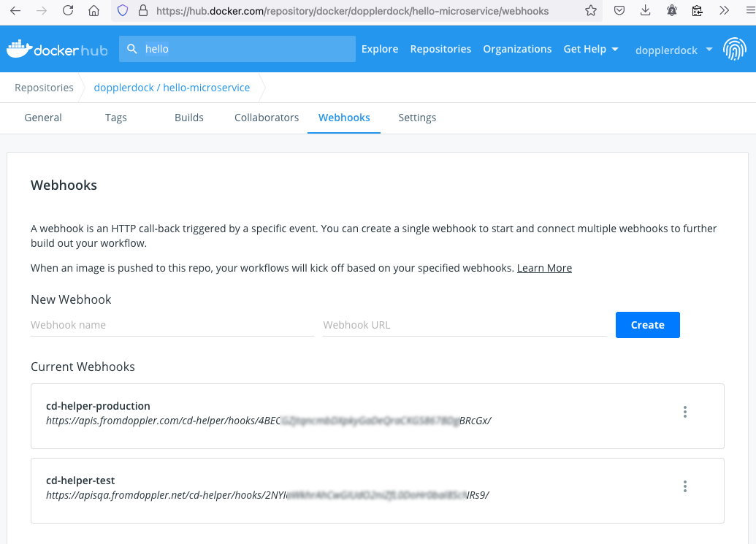Show more toolbar items chevron
This screenshot has height=544, width=756.
pyautogui.click(x=724, y=11)
